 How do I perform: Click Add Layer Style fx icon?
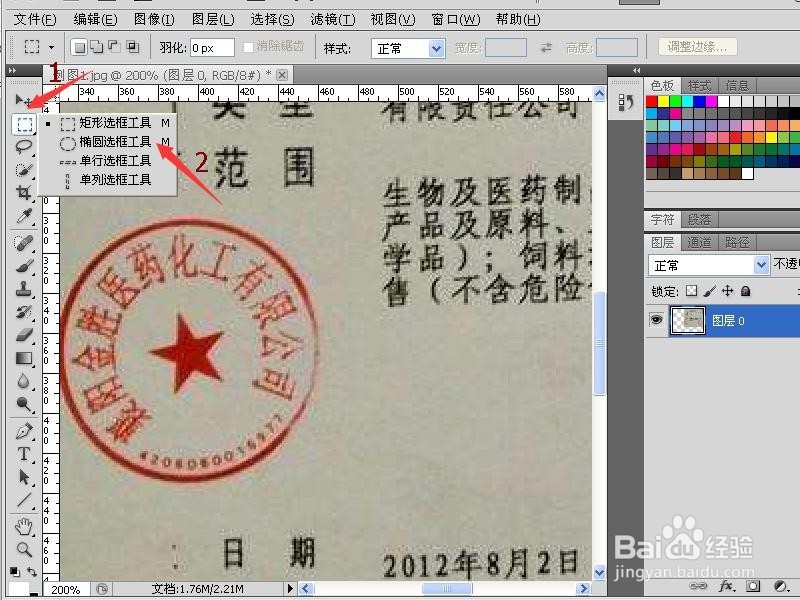click(727, 586)
